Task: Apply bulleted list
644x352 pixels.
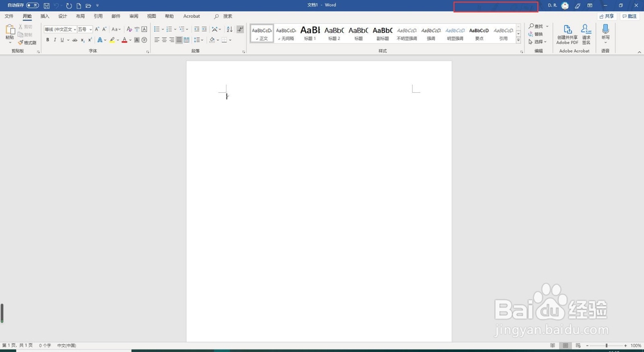Action: [156, 29]
